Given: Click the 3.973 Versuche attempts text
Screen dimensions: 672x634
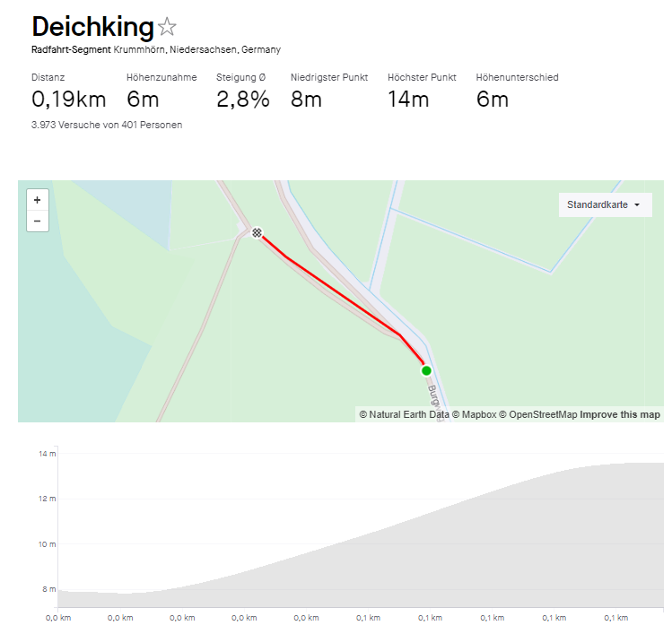Looking at the screenshot, I should click(107, 125).
